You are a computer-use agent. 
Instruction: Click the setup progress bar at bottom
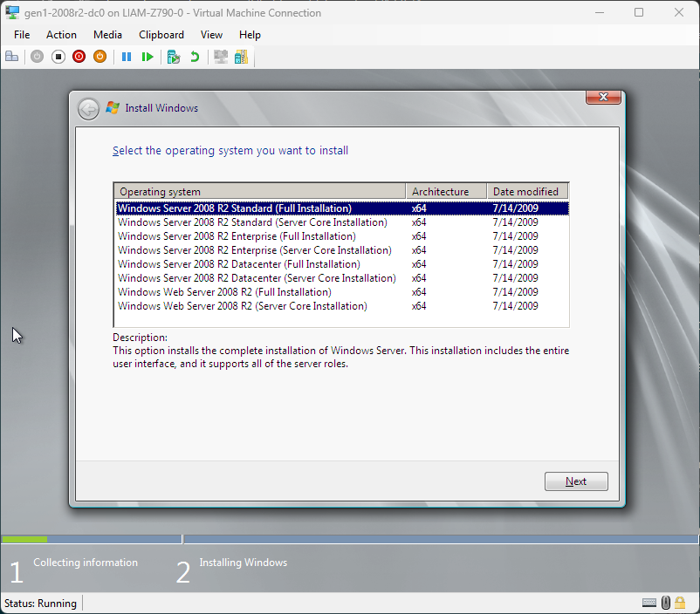point(350,540)
